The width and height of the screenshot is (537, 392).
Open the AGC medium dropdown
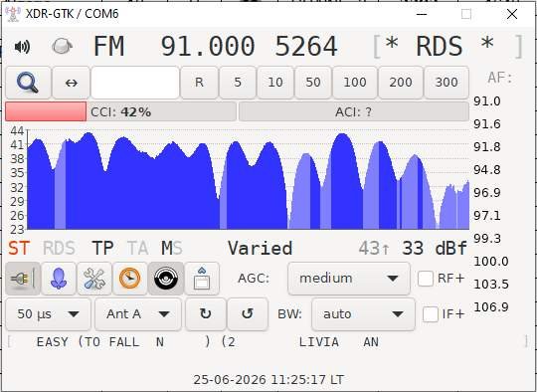pos(349,279)
